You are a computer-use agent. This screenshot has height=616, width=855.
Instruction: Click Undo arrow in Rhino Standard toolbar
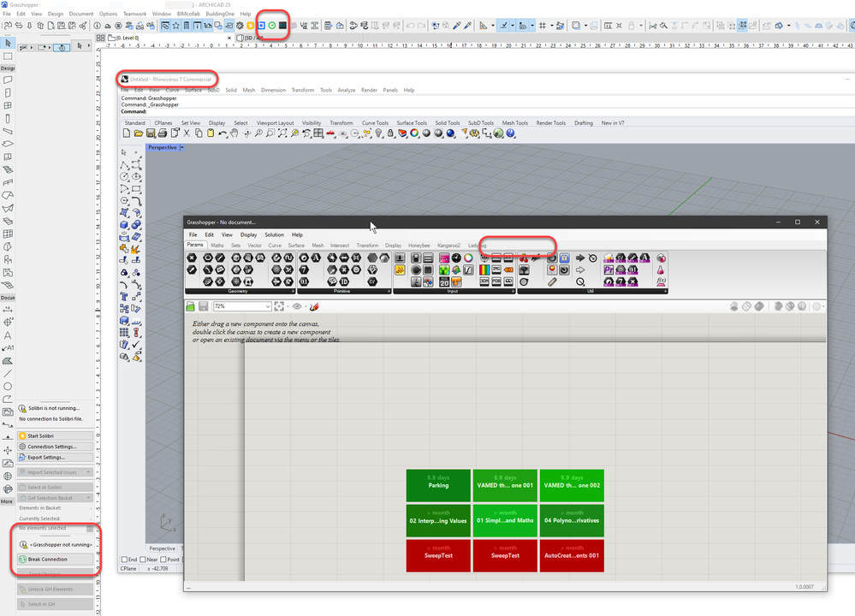point(223,133)
